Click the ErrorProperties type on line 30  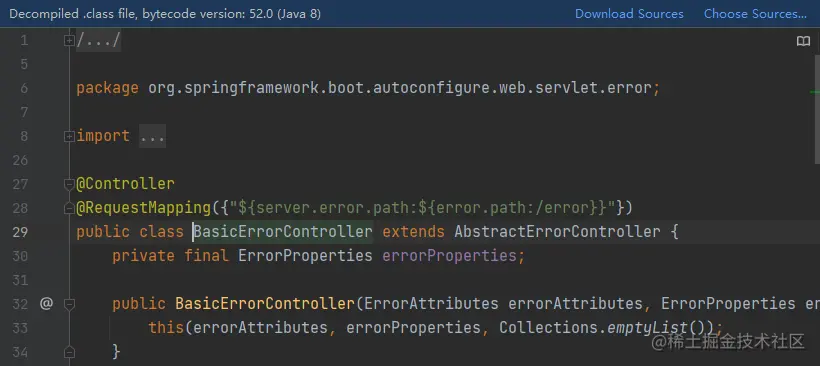coord(305,256)
